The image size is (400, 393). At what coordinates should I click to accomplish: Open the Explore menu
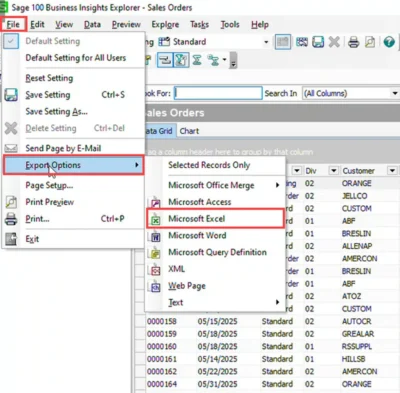(x=165, y=24)
